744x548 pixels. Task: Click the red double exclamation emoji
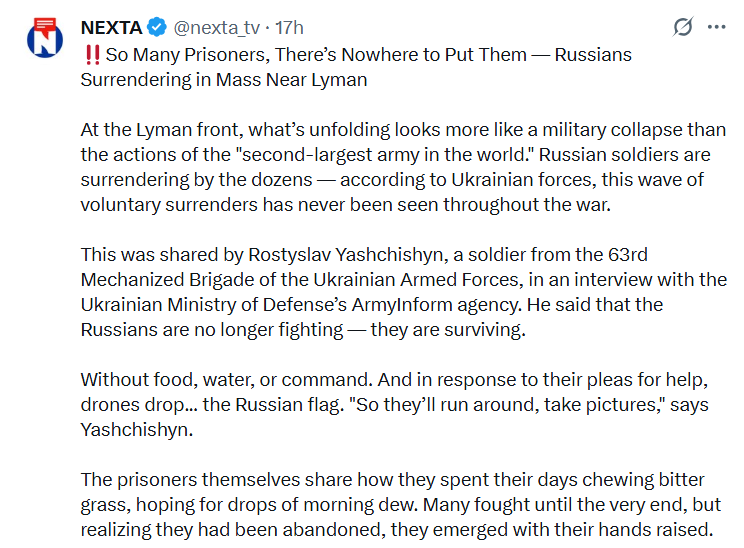92,55
